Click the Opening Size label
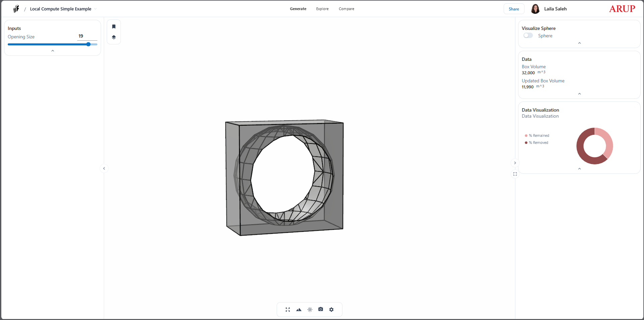 [21, 37]
